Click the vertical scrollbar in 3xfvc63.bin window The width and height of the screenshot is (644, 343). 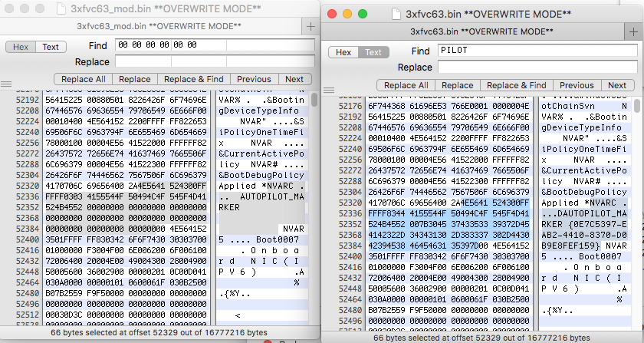click(x=639, y=105)
